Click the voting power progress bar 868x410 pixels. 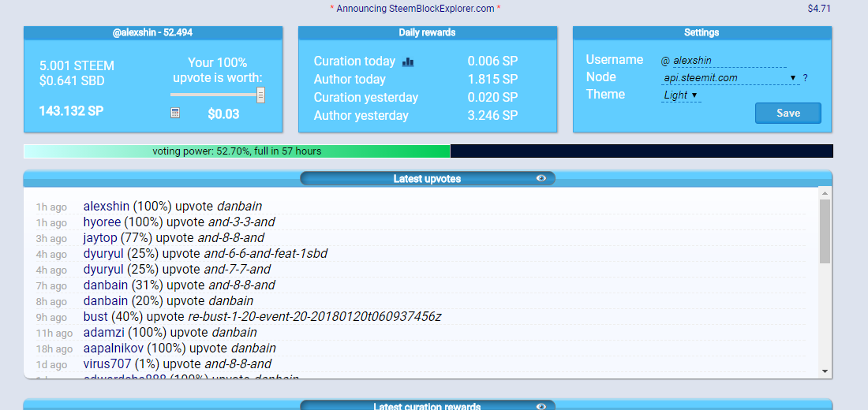[x=428, y=151]
